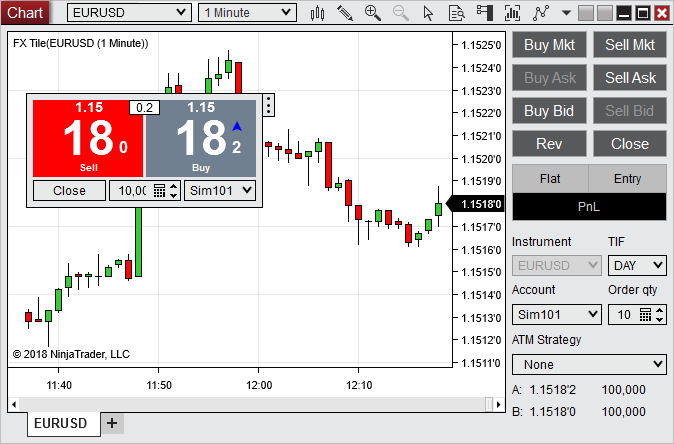674x444 pixels.
Task: Select the drawing tools pencil icon
Action: (345, 13)
